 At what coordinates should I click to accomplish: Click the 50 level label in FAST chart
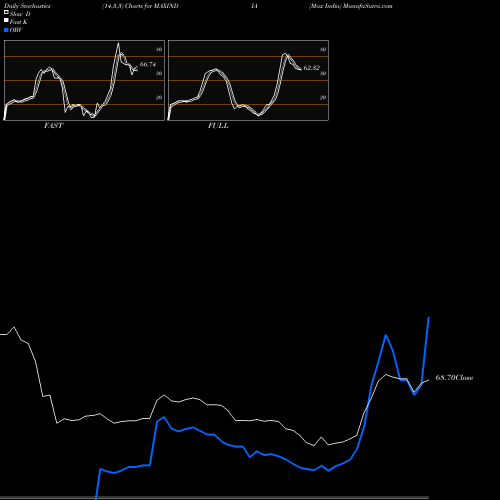[x=159, y=73]
